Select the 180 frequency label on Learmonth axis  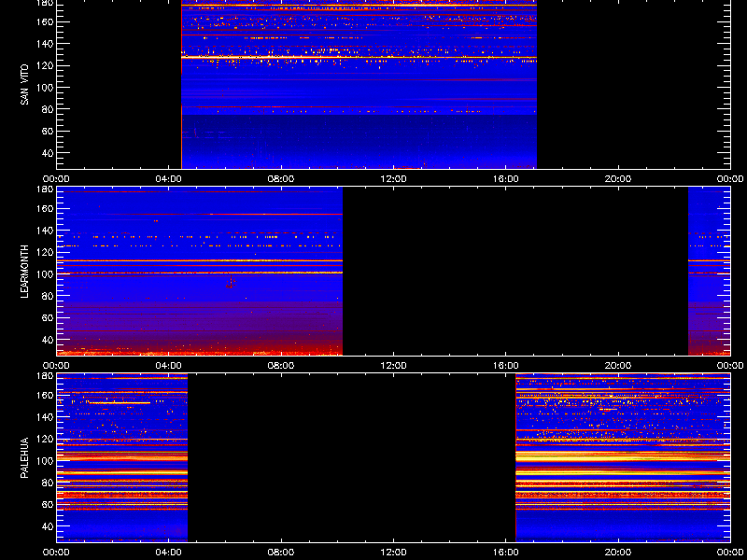point(45,189)
